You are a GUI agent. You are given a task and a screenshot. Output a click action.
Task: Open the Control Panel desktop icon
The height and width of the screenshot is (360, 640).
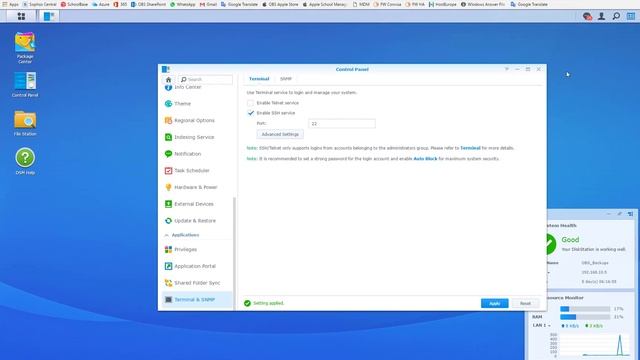coord(25,84)
